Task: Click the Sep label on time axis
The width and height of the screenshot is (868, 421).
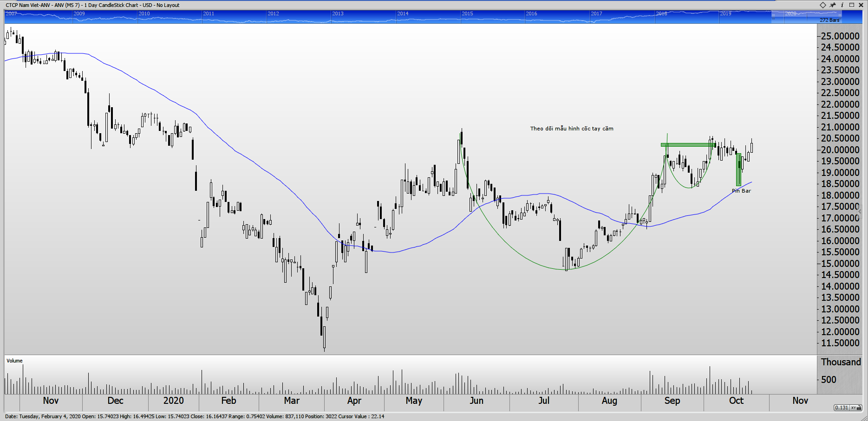Action: pyautogui.click(x=672, y=401)
